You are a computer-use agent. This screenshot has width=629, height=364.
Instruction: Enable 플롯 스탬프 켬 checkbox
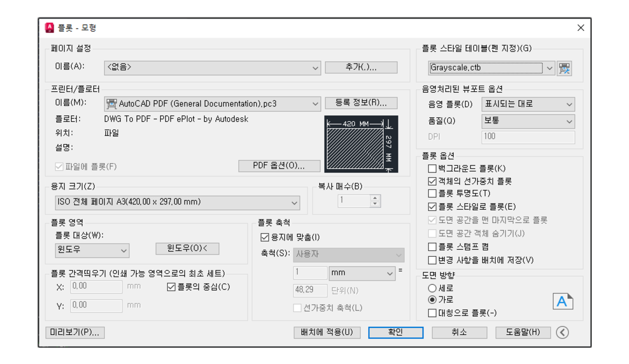point(432,247)
